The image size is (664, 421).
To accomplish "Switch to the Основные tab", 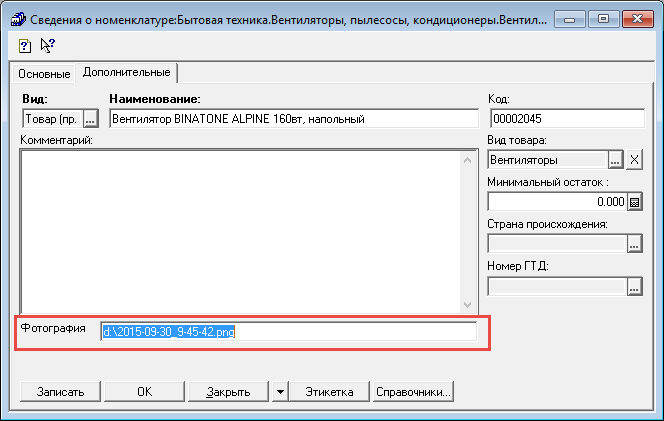I will 44,74.
